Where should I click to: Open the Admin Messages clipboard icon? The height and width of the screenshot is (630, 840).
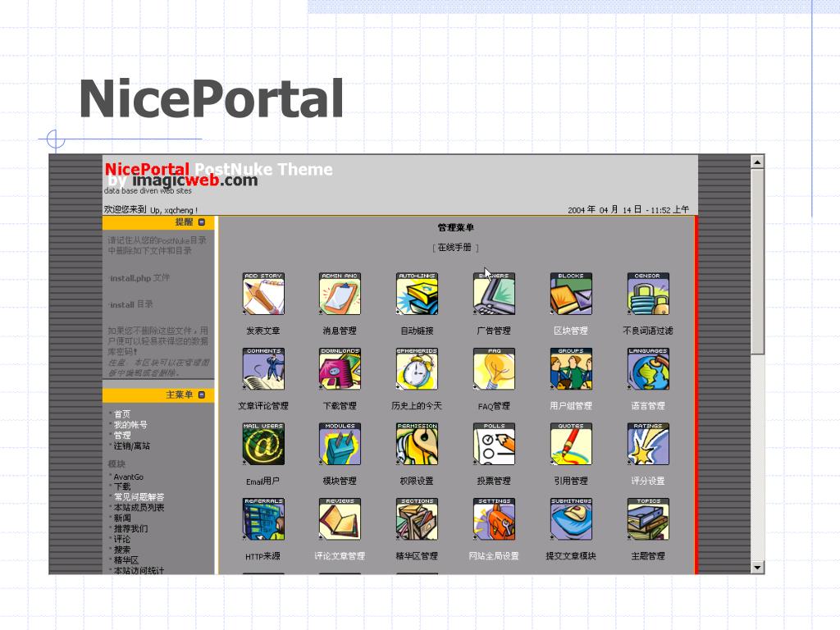pyautogui.click(x=340, y=294)
